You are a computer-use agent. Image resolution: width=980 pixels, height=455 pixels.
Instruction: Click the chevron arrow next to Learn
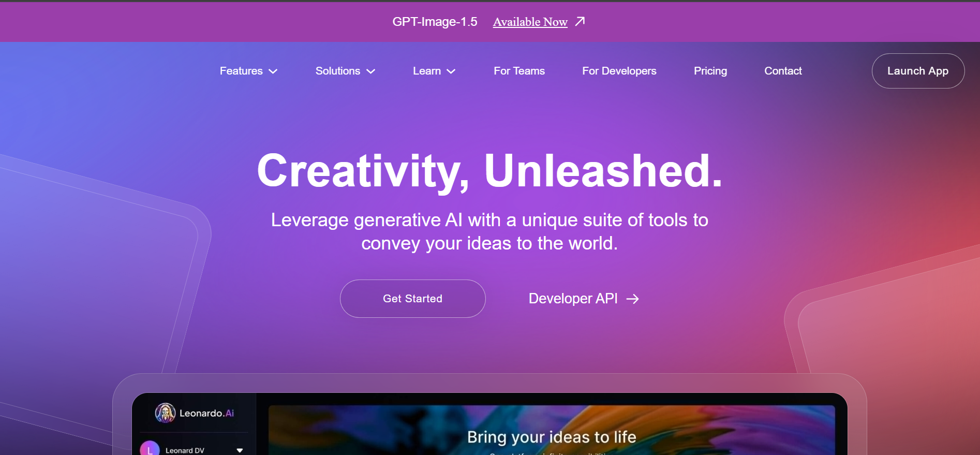point(451,71)
